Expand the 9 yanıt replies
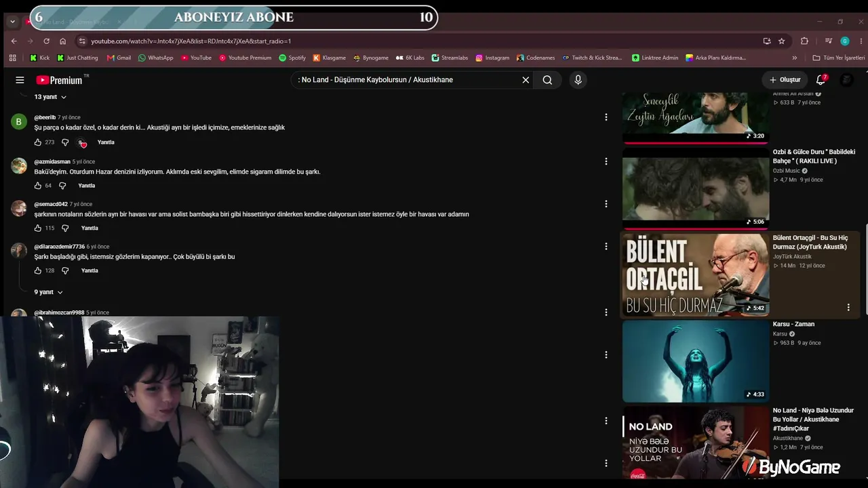Viewport: 868px width, 488px height. click(49, 292)
